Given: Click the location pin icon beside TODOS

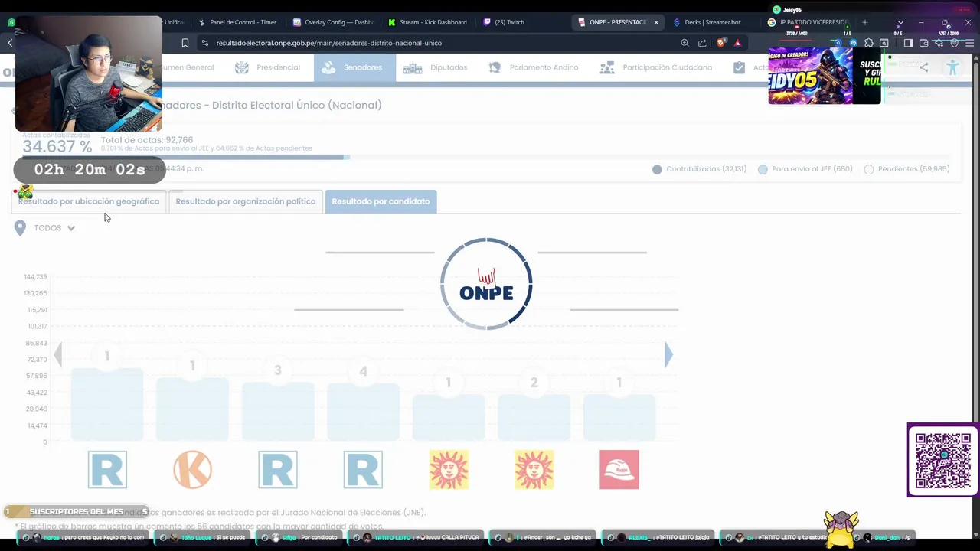Looking at the screenshot, I should coord(20,227).
